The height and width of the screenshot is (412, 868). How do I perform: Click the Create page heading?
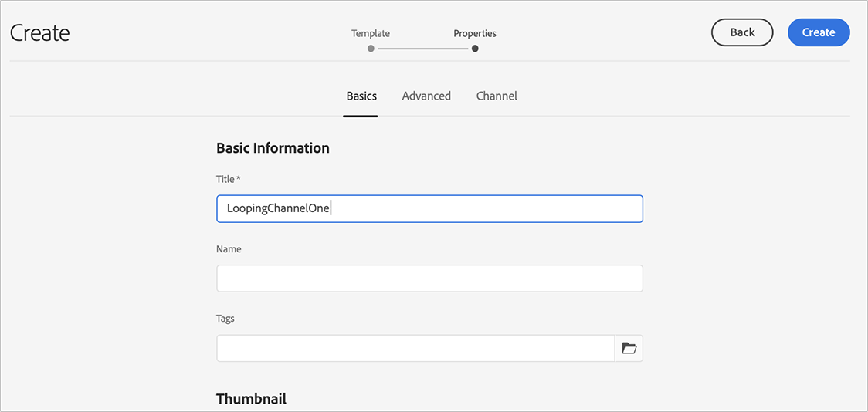[40, 33]
